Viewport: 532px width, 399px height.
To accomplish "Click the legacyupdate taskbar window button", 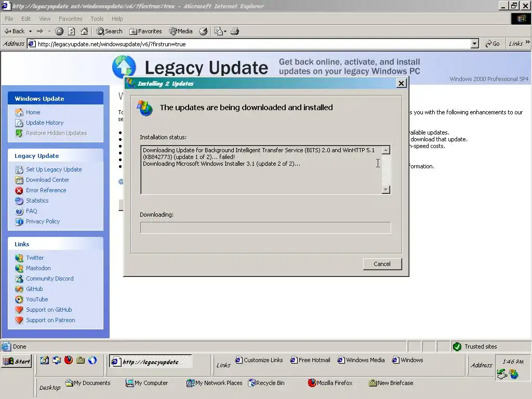I will coord(150,362).
